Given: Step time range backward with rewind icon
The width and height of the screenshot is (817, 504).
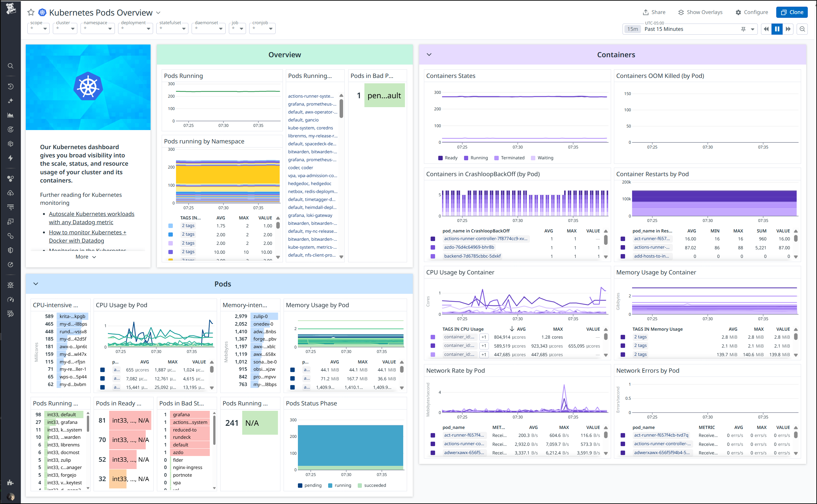Looking at the screenshot, I should [x=766, y=29].
